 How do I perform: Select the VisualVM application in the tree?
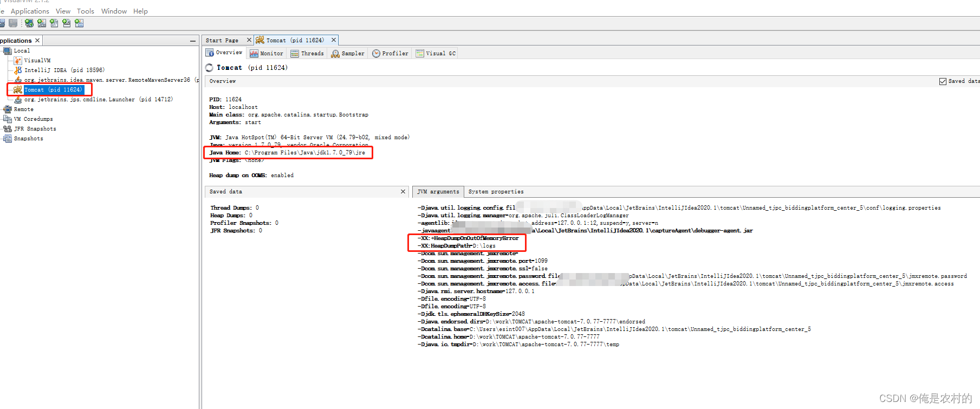(x=37, y=61)
